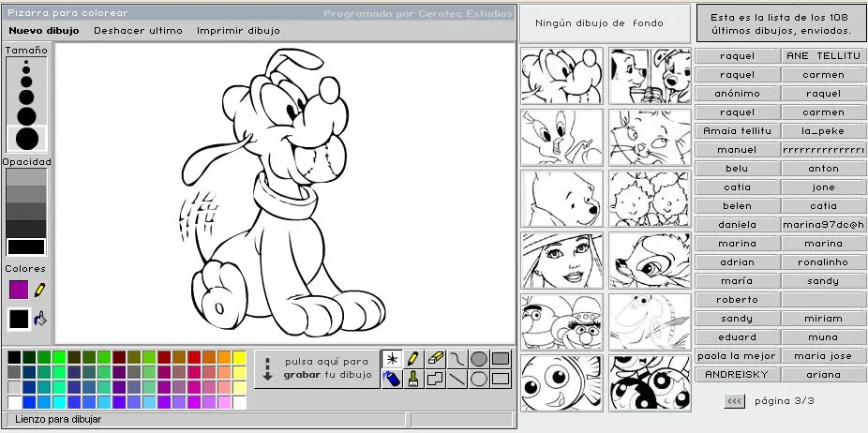Choose the fourth brush size dot
The height and width of the screenshot is (433, 868).
tap(26, 97)
